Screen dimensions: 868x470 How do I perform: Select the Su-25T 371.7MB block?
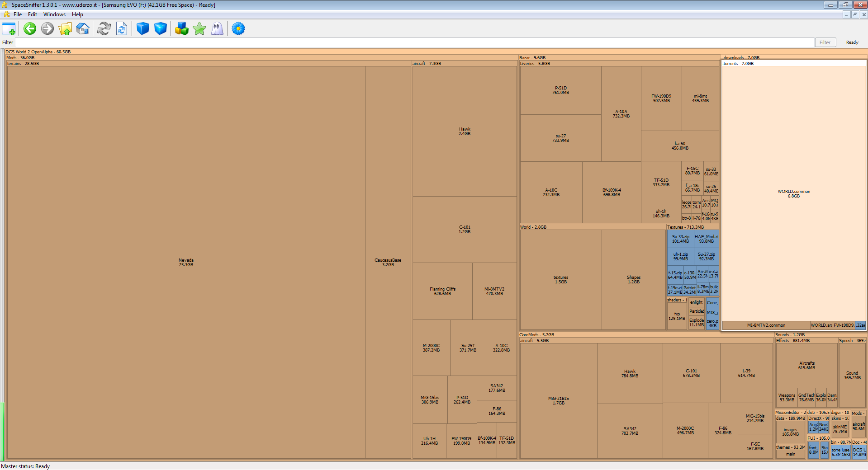click(468, 348)
